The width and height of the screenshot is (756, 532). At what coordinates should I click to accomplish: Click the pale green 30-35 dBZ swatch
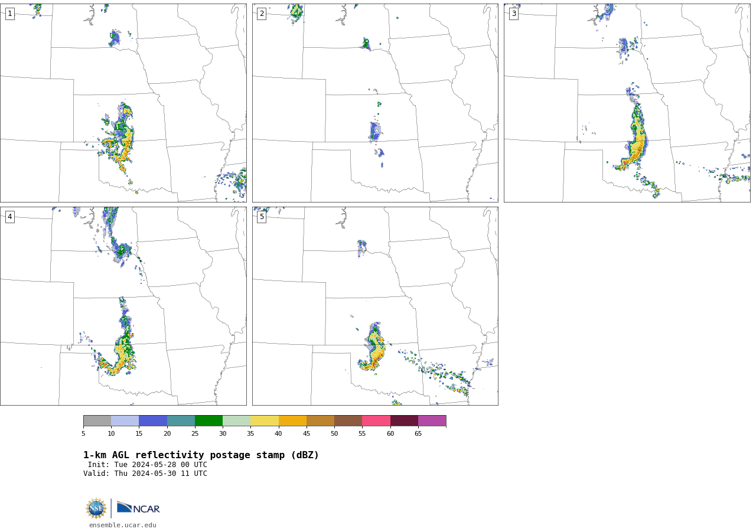pyautogui.click(x=236, y=421)
